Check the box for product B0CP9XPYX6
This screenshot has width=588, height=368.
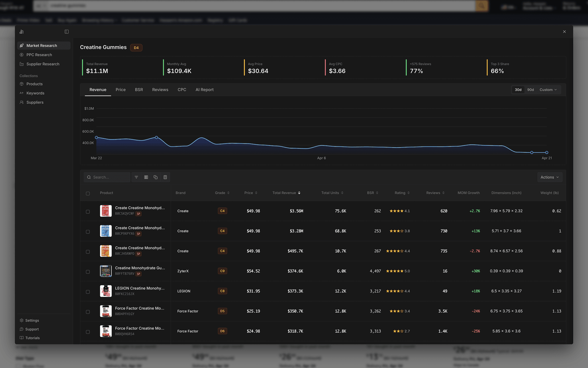tap(88, 232)
